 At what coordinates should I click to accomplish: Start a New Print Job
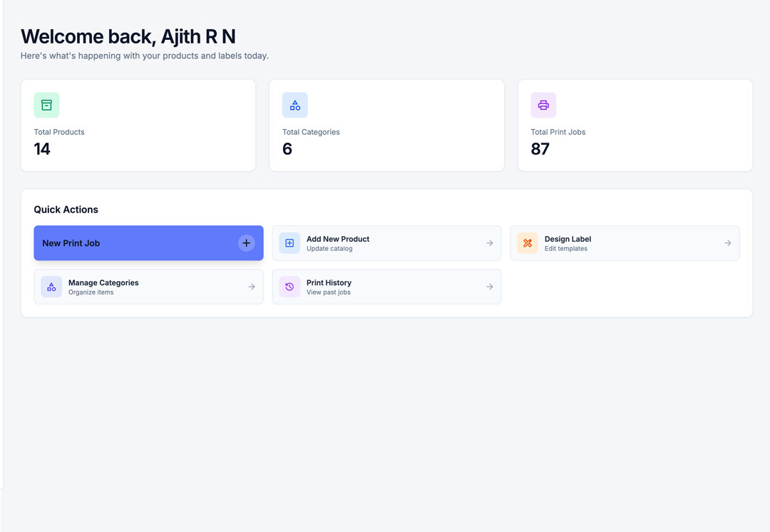click(x=148, y=242)
